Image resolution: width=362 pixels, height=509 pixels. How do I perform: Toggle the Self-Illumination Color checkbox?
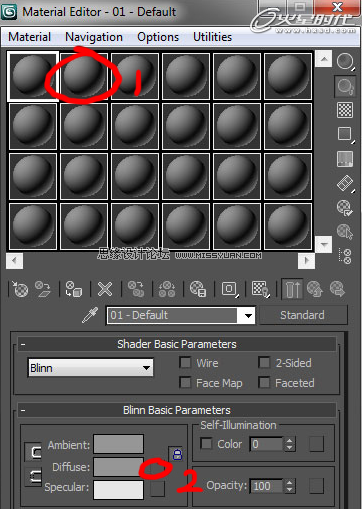206,444
